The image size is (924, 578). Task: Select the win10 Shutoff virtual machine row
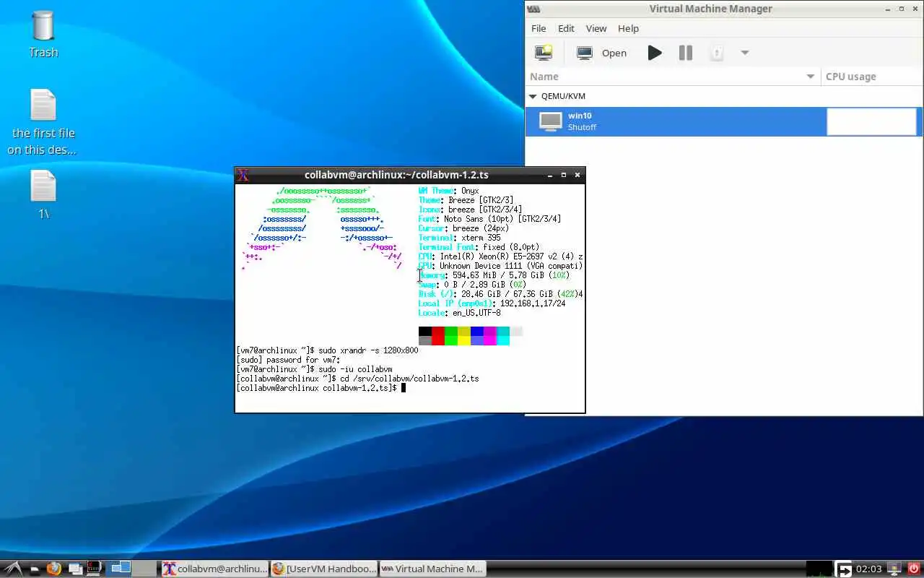[724, 121]
